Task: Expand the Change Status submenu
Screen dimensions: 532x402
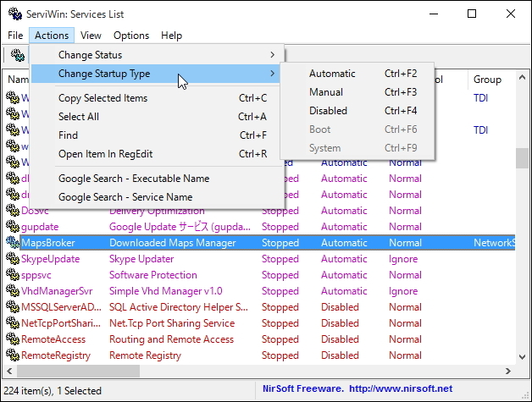Action: (157, 55)
